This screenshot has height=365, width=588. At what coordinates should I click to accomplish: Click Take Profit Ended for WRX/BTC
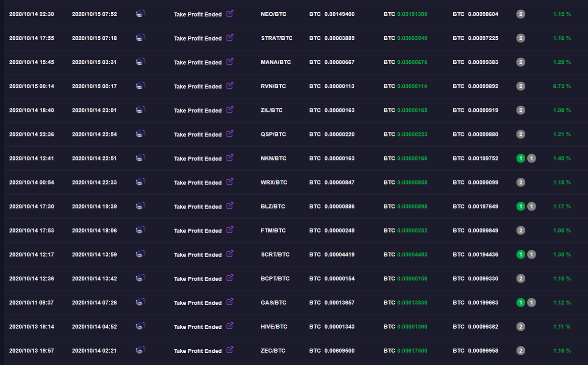(198, 182)
